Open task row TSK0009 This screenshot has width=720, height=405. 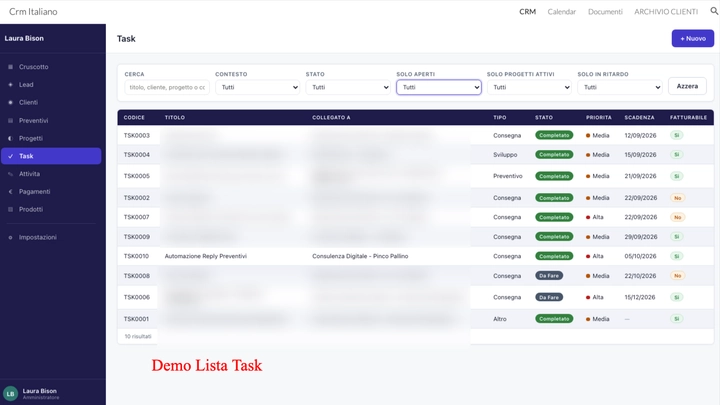pyautogui.click(x=416, y=237)
